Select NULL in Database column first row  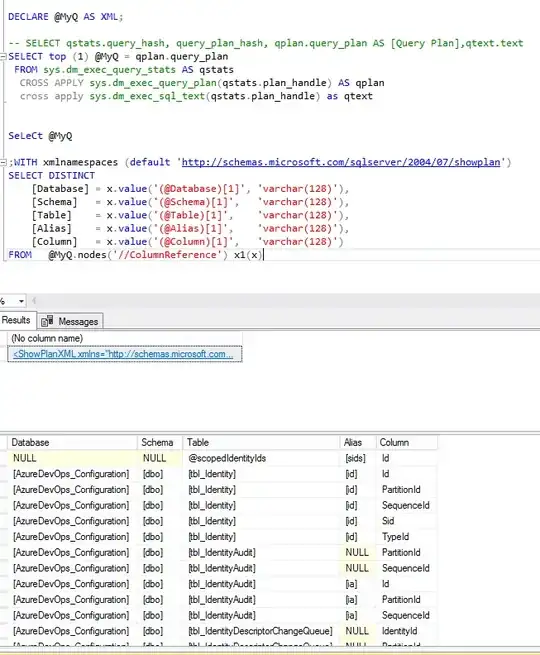(x=72, y=458)
